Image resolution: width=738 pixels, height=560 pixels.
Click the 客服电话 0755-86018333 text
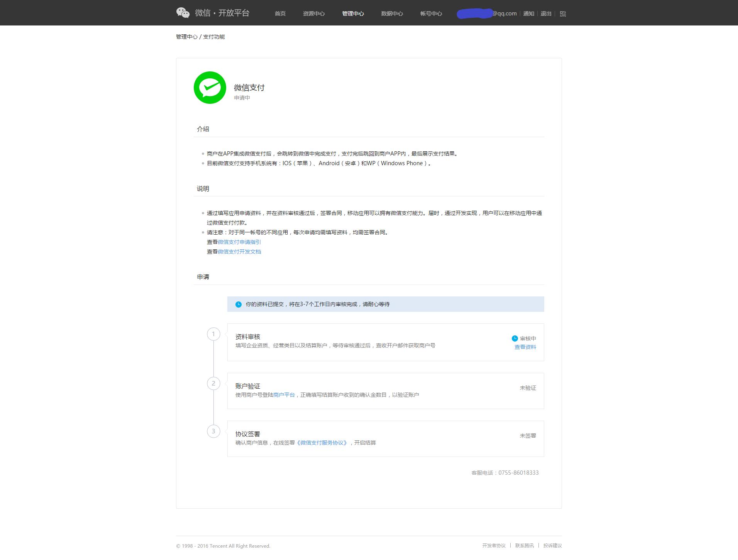[x=505, y=473]
